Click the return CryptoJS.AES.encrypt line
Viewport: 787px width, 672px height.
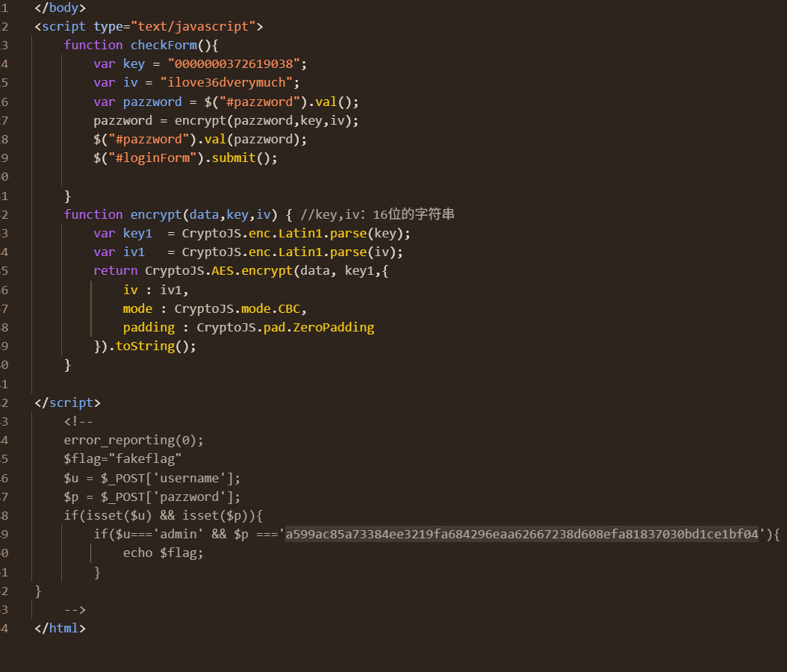point(241,271)
